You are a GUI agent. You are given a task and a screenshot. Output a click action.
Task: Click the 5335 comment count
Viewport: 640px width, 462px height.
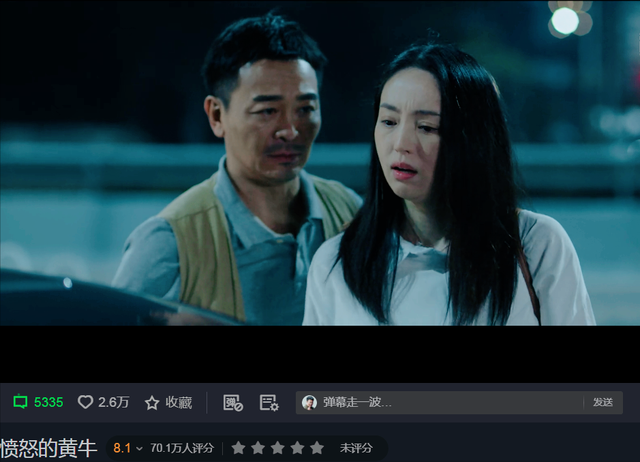pos(49,403)
